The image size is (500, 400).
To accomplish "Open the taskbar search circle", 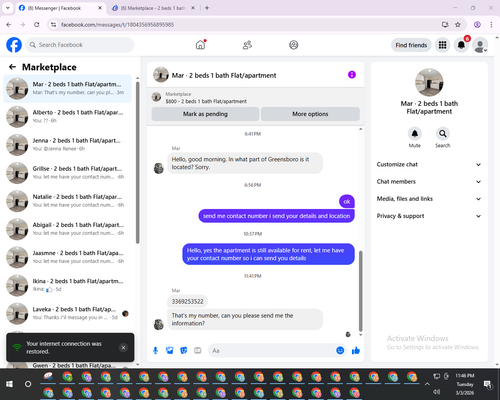I will point(28,384).
